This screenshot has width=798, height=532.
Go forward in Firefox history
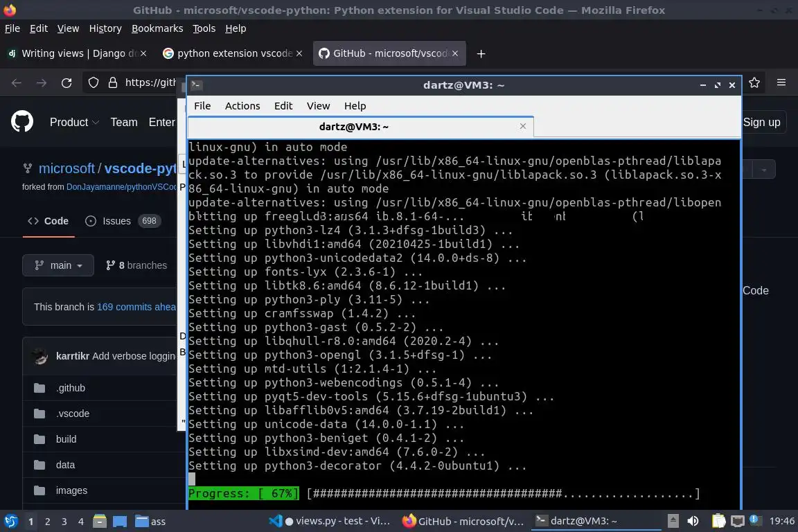pyautogui.click(x=42, y=83)
